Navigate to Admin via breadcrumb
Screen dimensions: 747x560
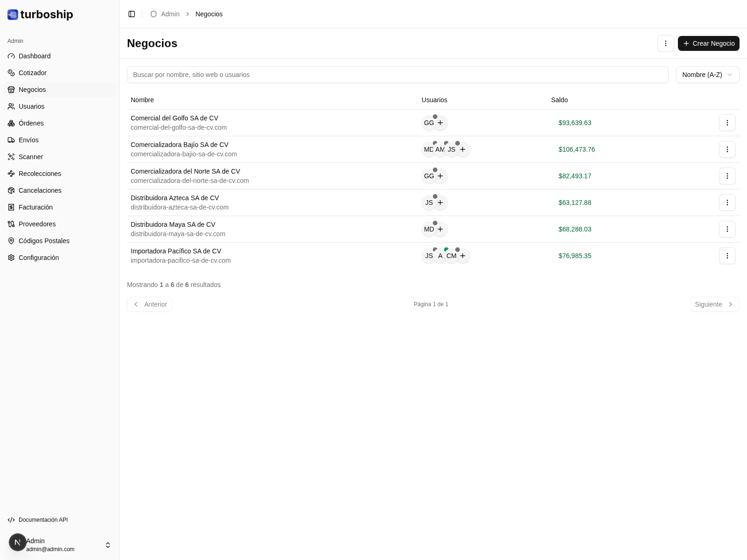[170, 14]
